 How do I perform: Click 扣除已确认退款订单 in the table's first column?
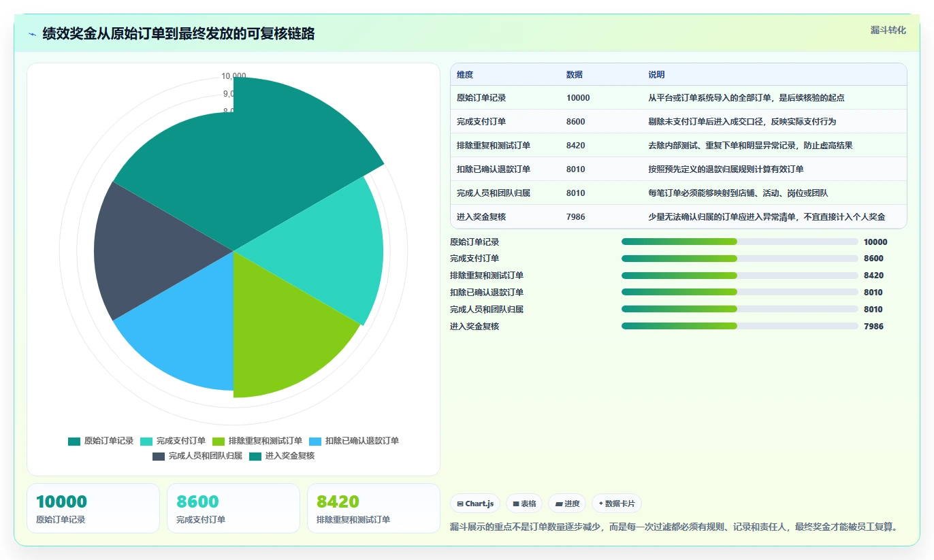[494, 169]
